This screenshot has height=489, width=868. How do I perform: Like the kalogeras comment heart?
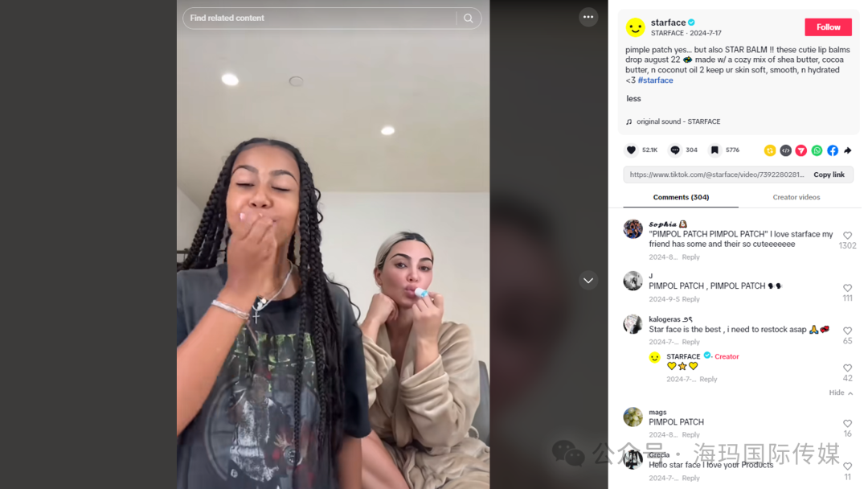tap(848, 331)
